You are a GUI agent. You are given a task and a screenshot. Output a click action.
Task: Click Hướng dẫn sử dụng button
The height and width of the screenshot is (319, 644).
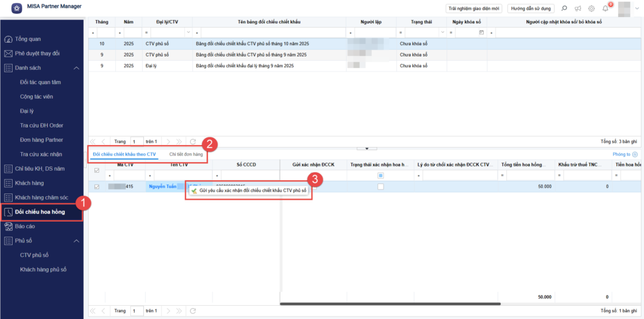[531, 8]
